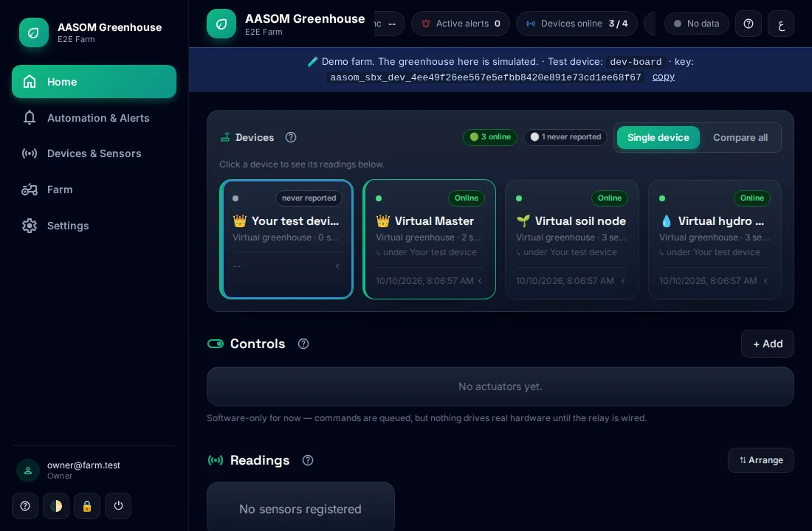Click the Virtual soil node device title

point(580,221)
